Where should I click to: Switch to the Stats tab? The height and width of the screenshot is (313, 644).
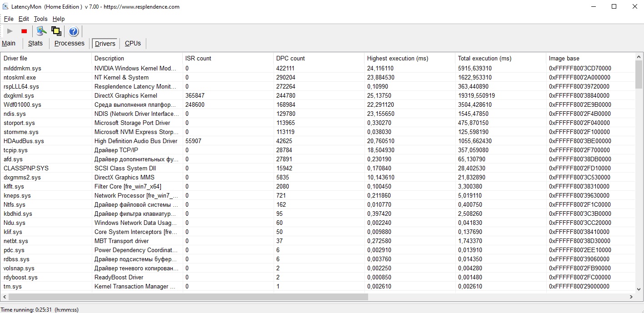coord(35,44)
